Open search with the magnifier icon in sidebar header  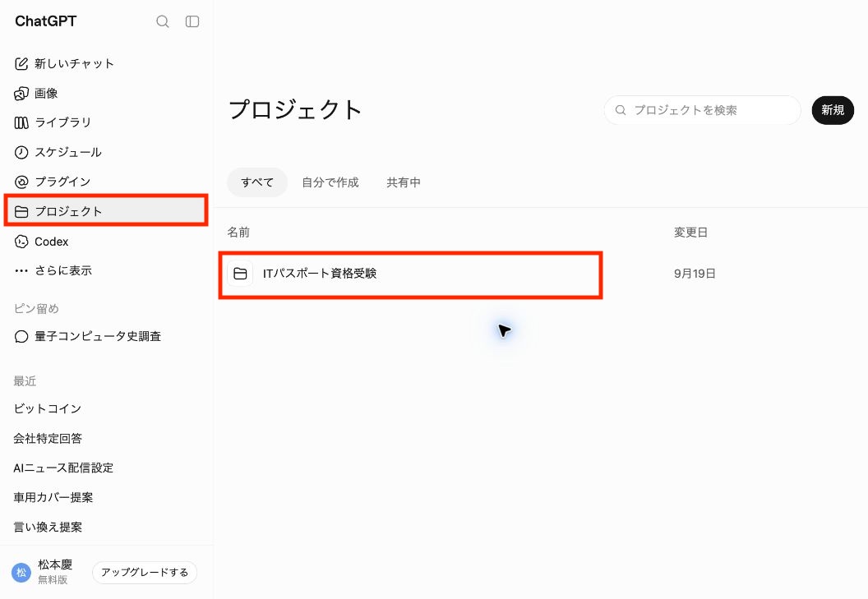pyautogui.click(x=162, y=21)
